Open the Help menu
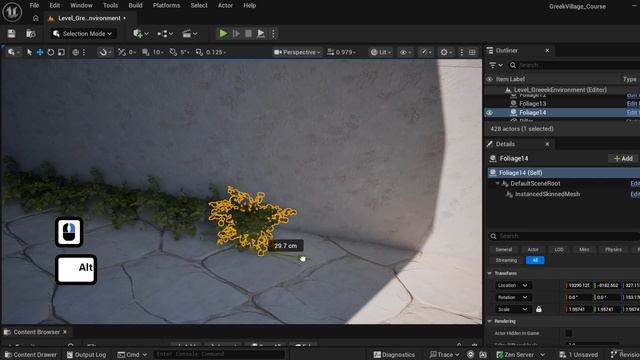 click(249, 6)
